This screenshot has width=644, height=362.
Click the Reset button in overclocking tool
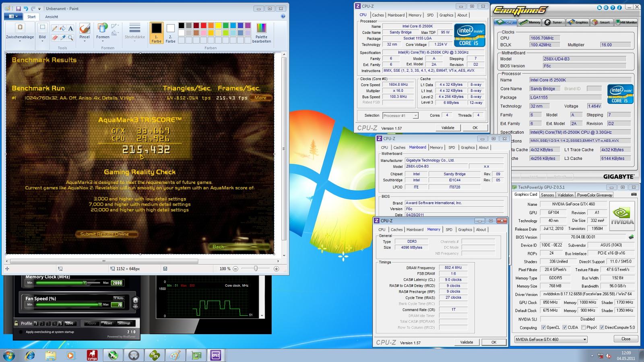108,323
